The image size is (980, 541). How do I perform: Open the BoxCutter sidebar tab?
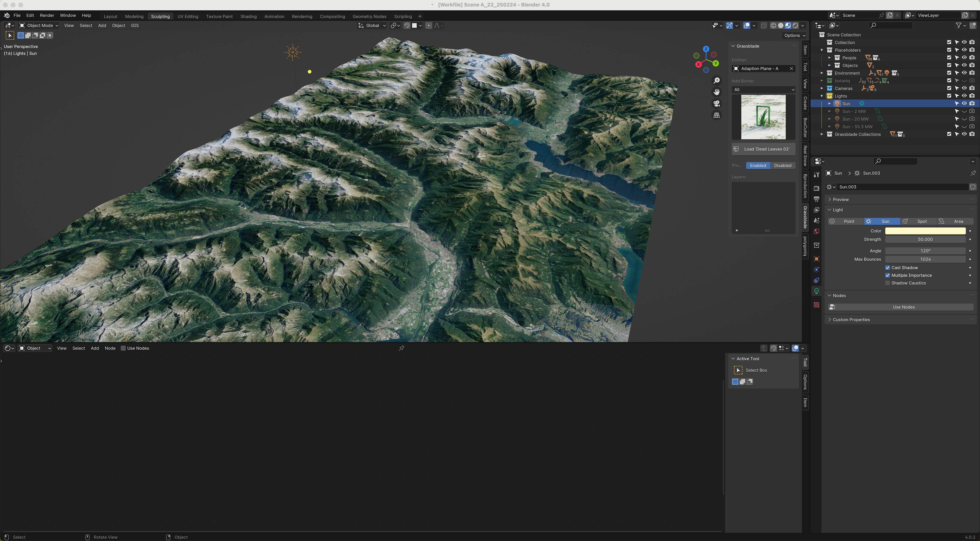coord(805,127)
